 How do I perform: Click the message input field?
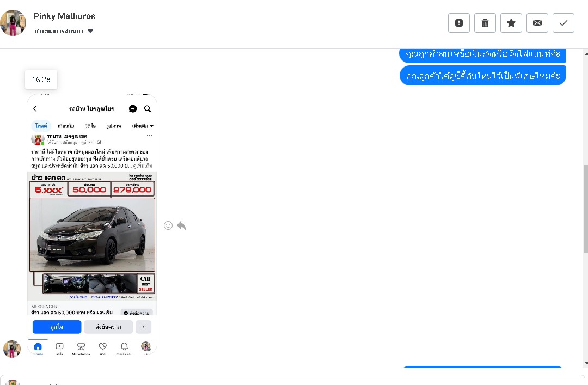point(294,380)
